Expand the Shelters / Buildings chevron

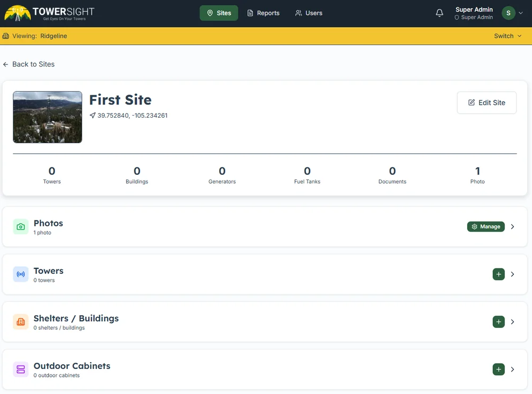[x=513, y=322]
